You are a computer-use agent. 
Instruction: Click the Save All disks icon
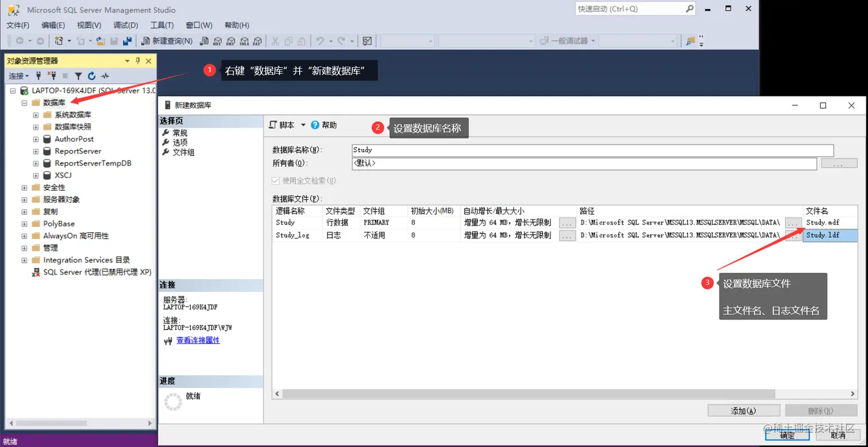coord(127,41)
